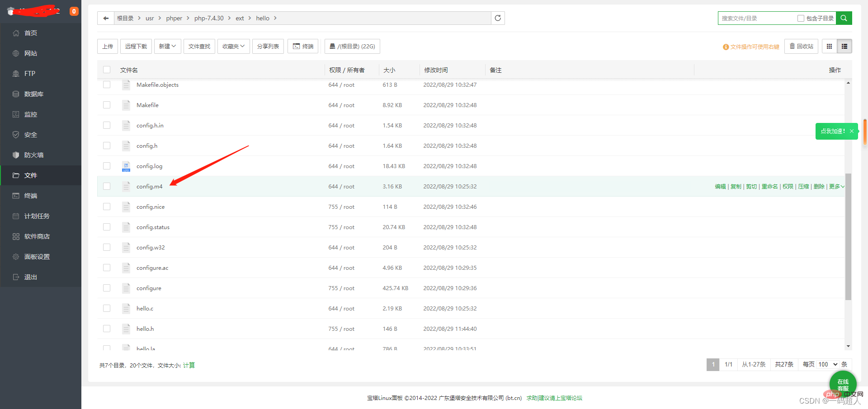Change the per-page count dropdown

click(828, 365)
